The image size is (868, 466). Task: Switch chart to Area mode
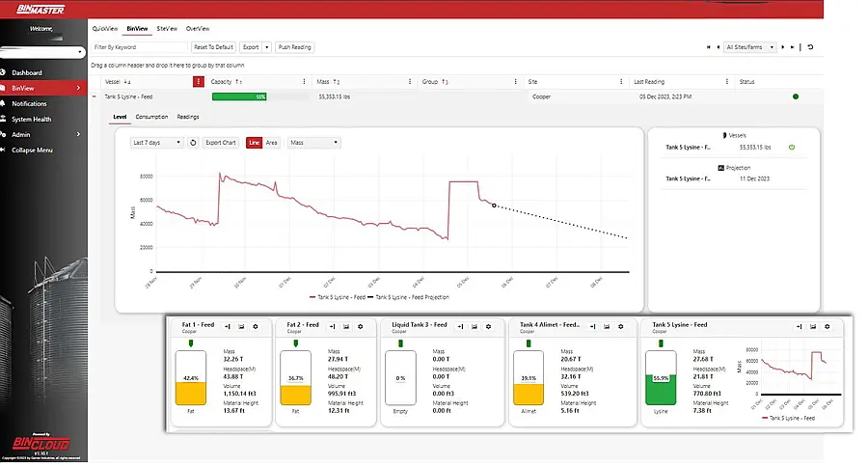coord(272,143)
